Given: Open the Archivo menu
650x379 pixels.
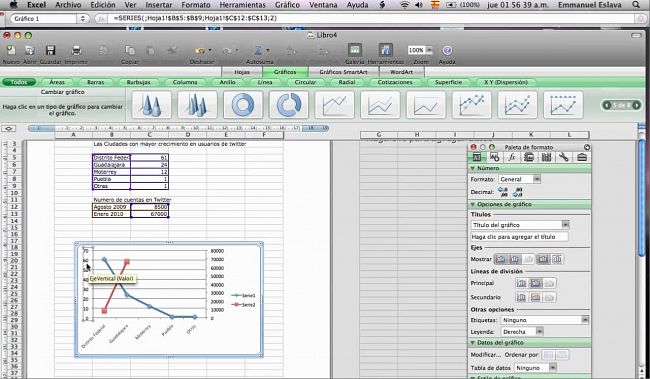Looking at the screenshot, I should (68, 5).
